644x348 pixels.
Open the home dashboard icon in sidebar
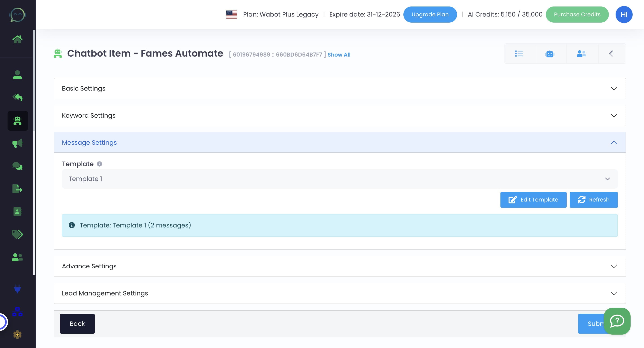(17, 39)
